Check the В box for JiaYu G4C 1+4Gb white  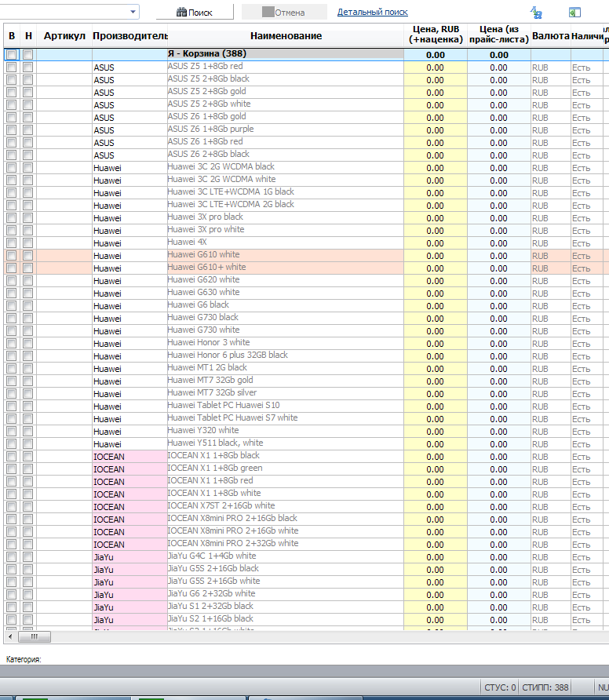coord(12,557)
